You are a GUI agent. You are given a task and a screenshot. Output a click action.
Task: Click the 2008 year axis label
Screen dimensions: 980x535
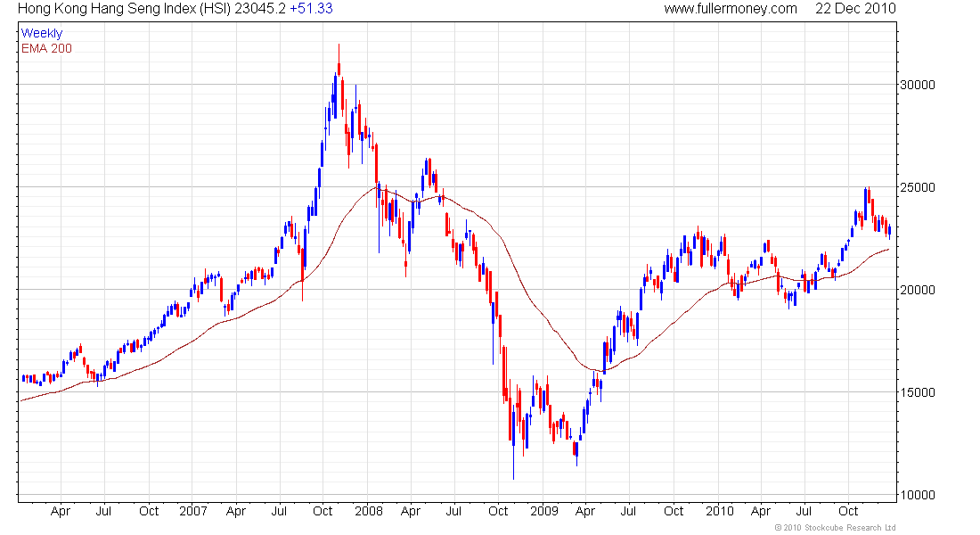369,511
